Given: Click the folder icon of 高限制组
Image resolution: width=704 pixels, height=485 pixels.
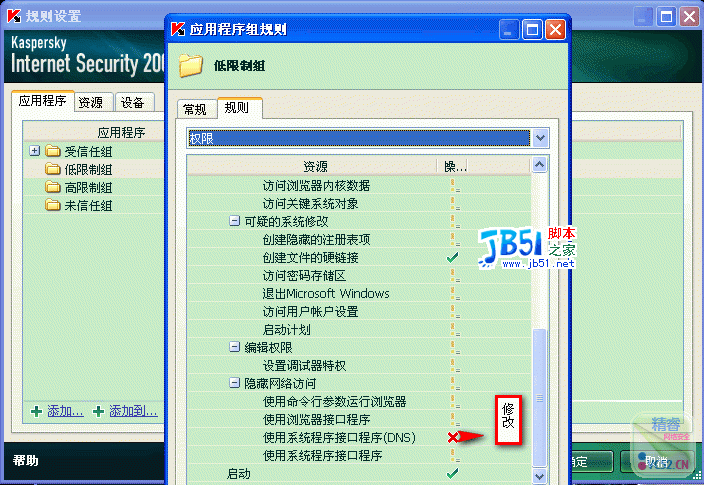Looking at the screenshot, I should (53, 187).
